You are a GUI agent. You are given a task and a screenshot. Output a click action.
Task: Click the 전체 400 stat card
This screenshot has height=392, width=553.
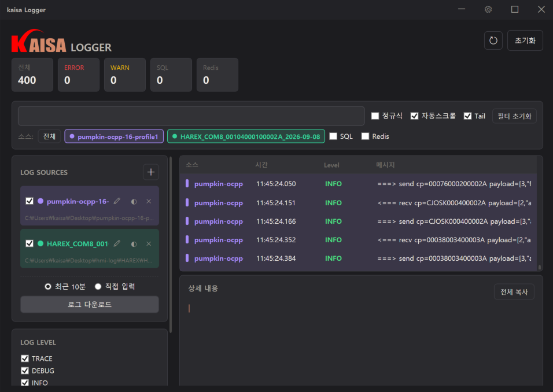coord(32,75)
